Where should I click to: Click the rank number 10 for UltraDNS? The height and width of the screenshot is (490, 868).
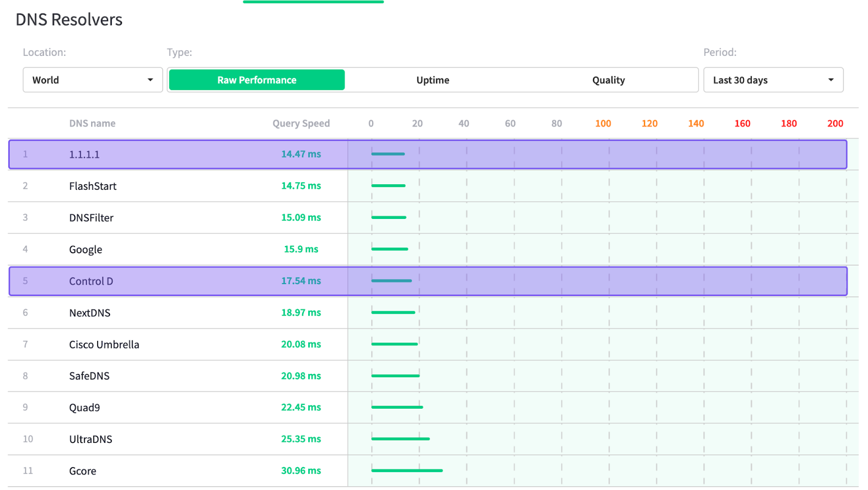tap(28, 439)
